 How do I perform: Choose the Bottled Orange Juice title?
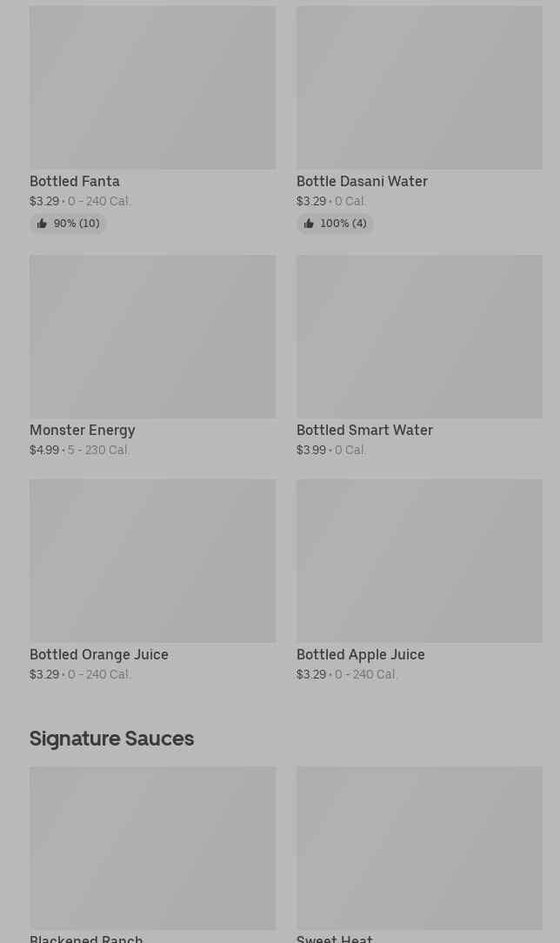tap(99, 654)
